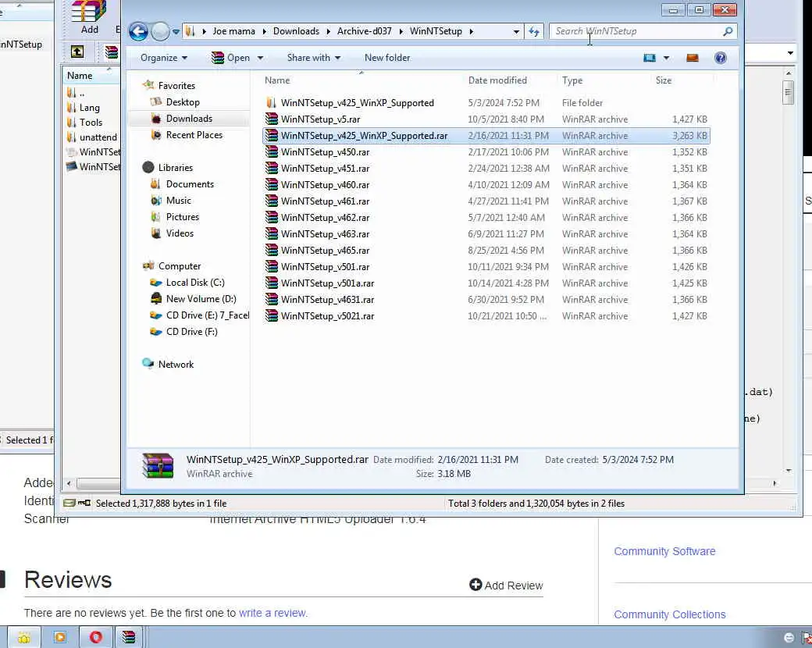Open the recent locations dropdown arrow
The height and width of the screenshot is (648, 812).
pos(176,31)
